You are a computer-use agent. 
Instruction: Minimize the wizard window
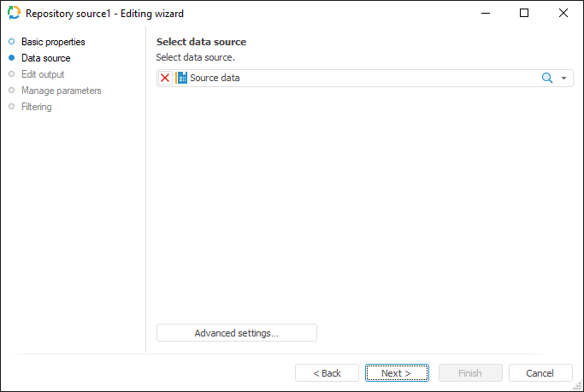485,14
